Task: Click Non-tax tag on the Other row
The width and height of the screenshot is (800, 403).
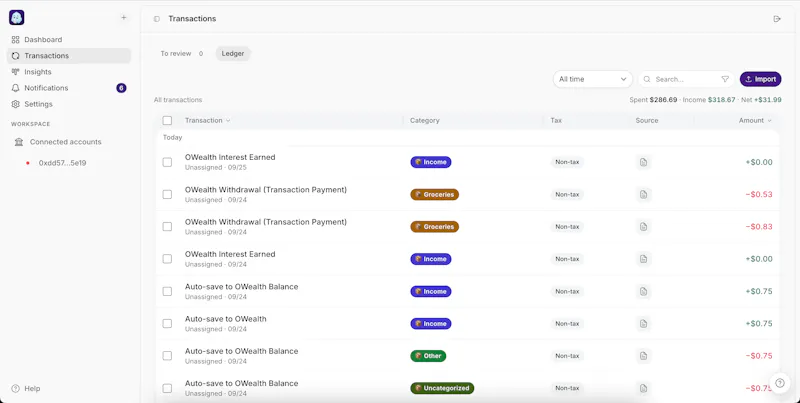Action: click(x=567, y=356)
